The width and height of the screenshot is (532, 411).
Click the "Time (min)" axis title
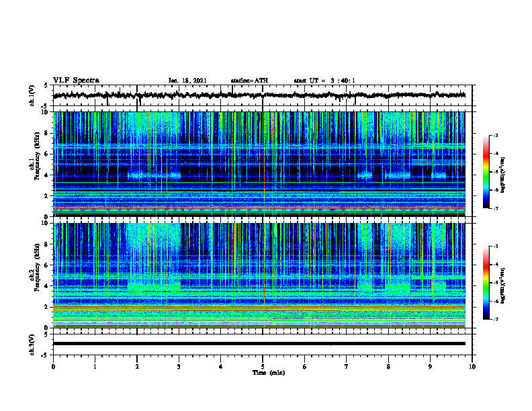coord(269,373)
